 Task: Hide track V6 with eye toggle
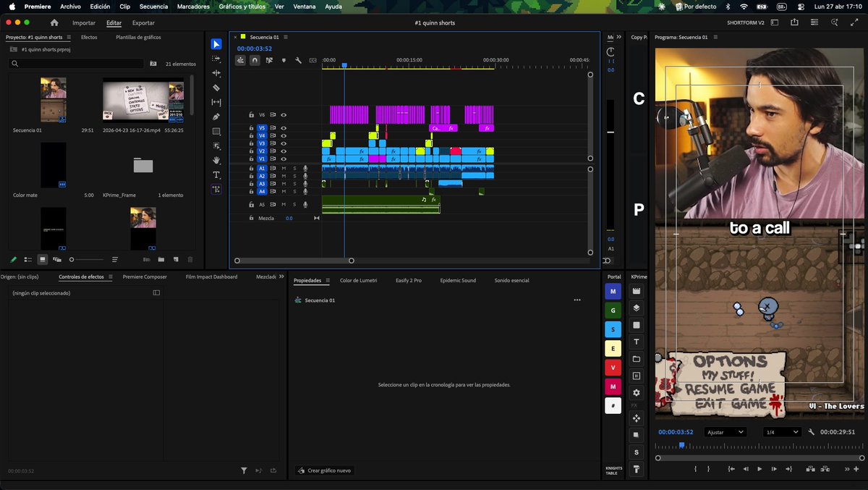click(x=284, y=114)
